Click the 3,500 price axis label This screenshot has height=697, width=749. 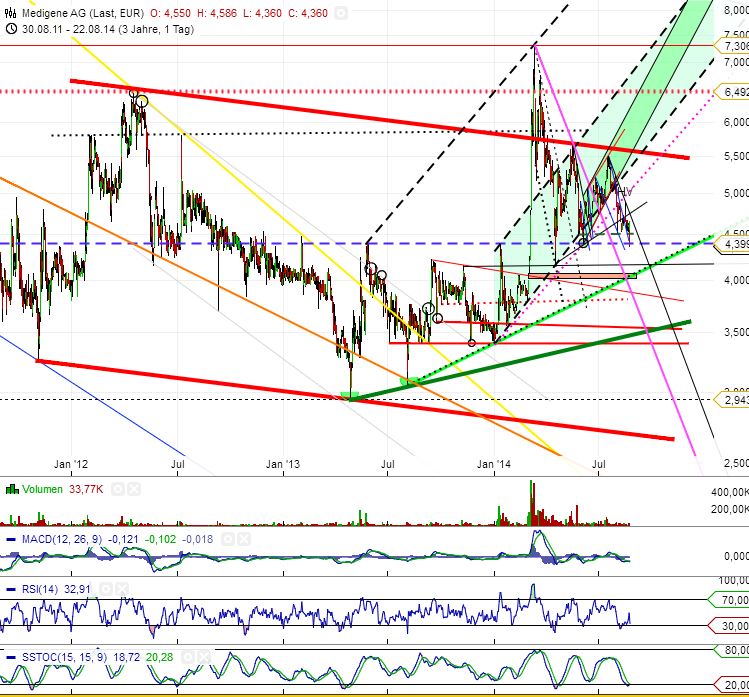coord(736,332)
